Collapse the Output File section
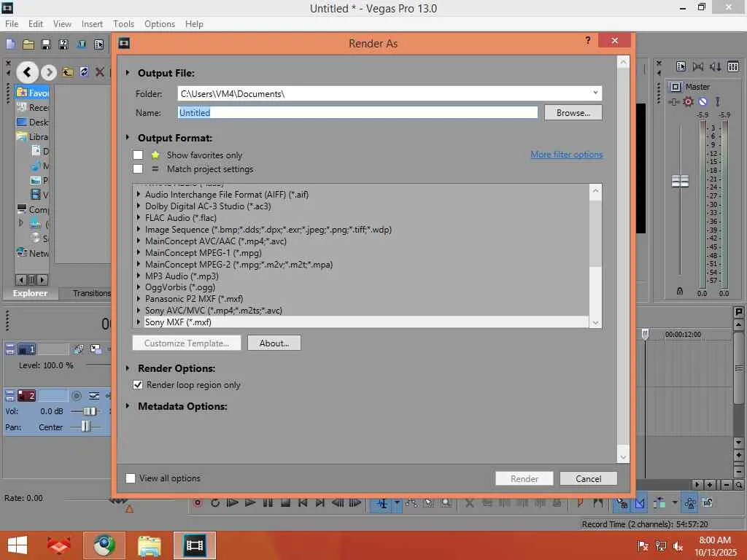 (x=128, y=73)
